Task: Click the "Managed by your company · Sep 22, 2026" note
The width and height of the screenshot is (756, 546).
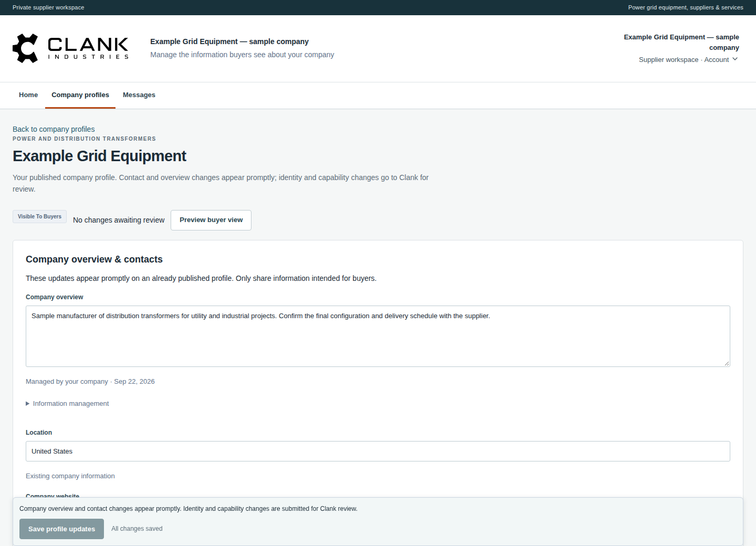Action: click(90, 382)
